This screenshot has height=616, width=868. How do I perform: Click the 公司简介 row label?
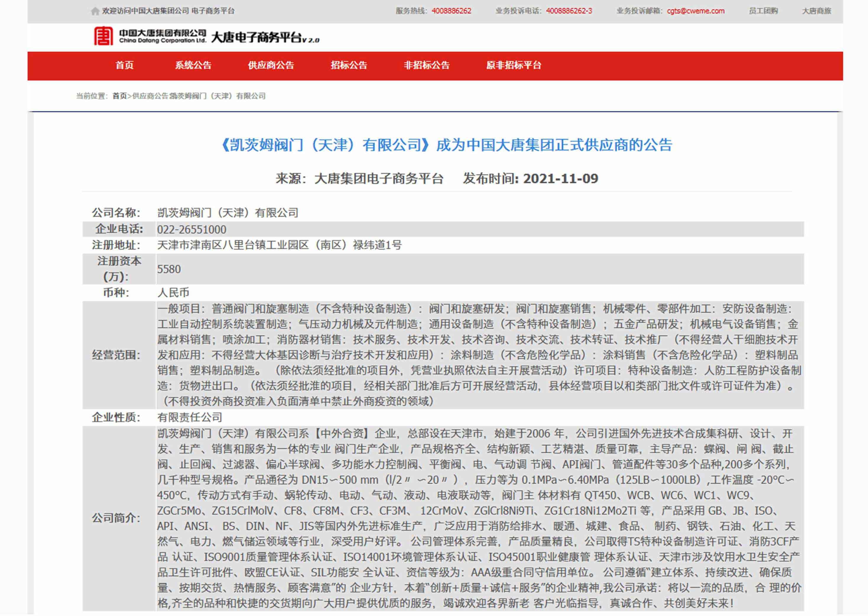(116, 518)
